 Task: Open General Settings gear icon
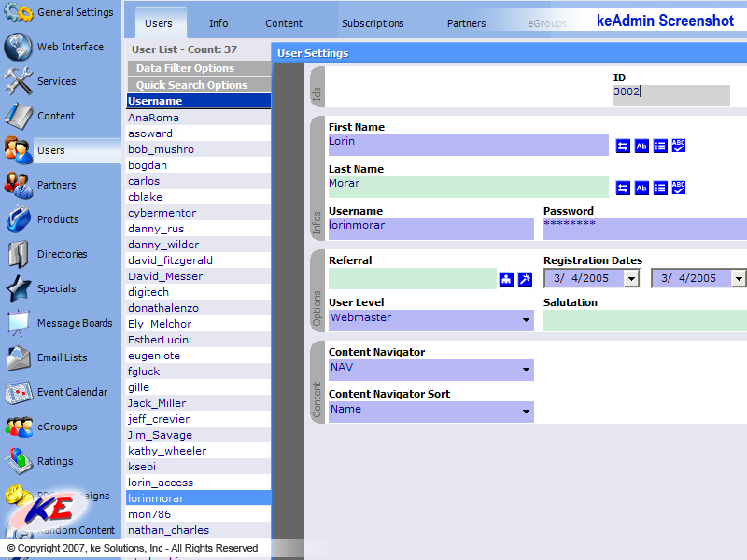tap(18, 12)
